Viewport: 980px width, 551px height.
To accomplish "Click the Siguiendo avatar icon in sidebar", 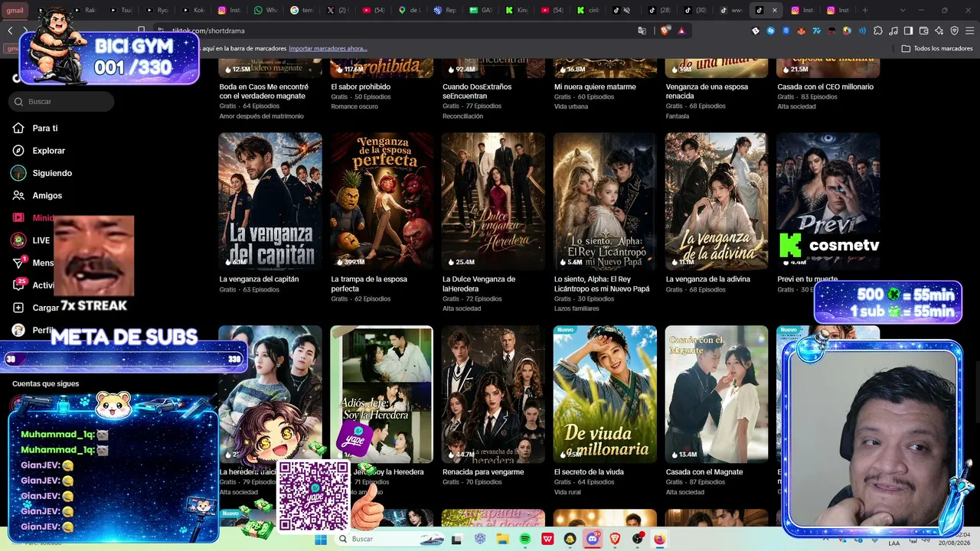I will coord(18,173).
